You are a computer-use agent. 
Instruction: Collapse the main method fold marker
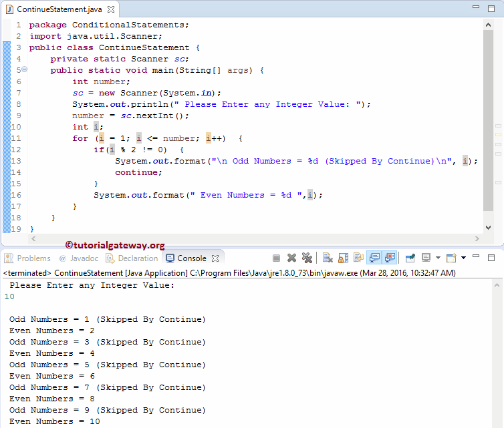pos(25,70)
